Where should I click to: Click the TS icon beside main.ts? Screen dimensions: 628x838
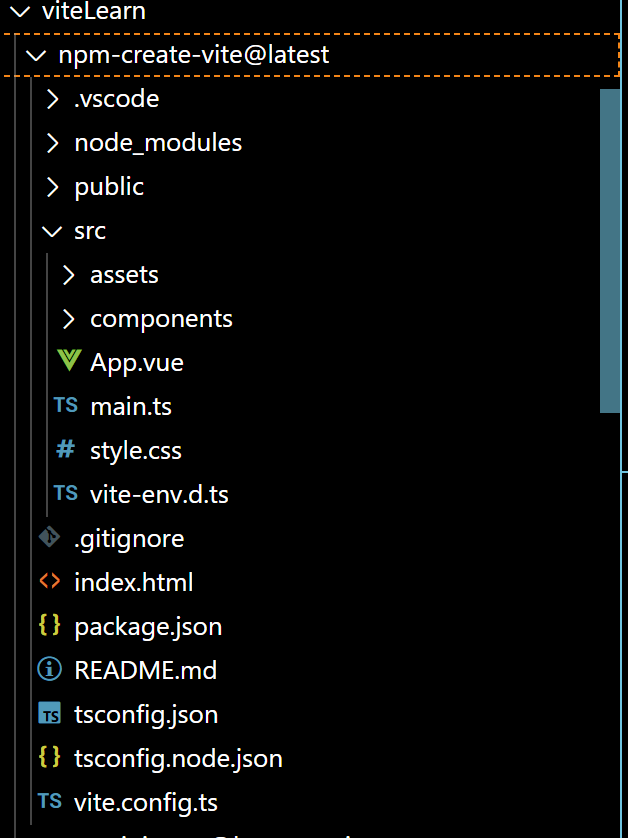pos(66,405)
